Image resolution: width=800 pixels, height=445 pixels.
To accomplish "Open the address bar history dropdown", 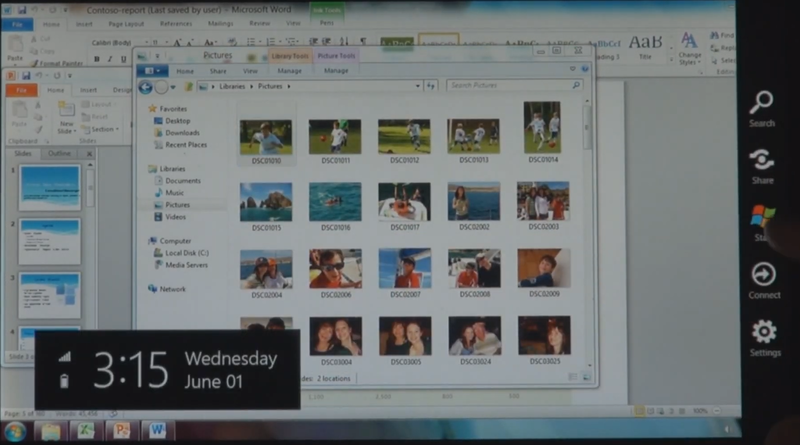I will [x=417, y=86].
